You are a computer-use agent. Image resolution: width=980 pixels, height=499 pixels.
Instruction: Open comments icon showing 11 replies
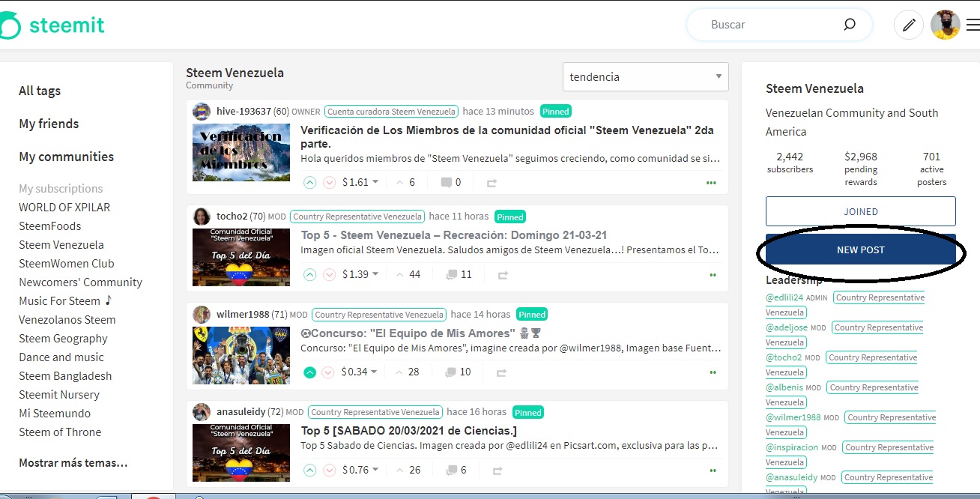[452, 274]
